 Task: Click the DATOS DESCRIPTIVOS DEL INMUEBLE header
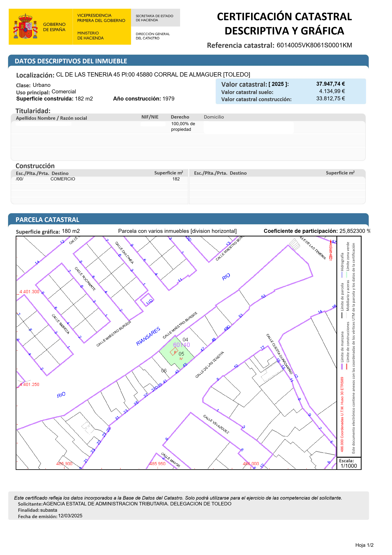[71, 61]
